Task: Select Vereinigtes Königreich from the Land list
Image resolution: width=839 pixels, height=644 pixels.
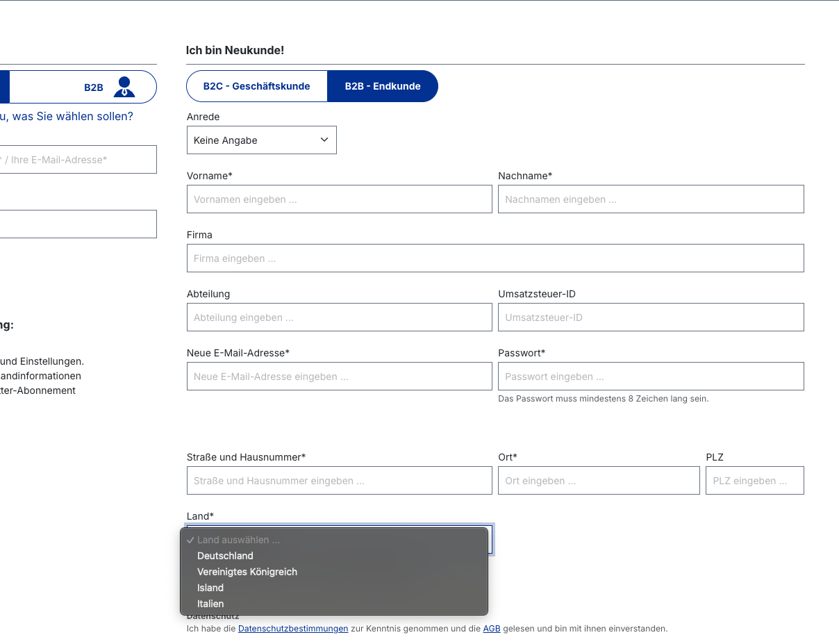Action: (334, 572)
